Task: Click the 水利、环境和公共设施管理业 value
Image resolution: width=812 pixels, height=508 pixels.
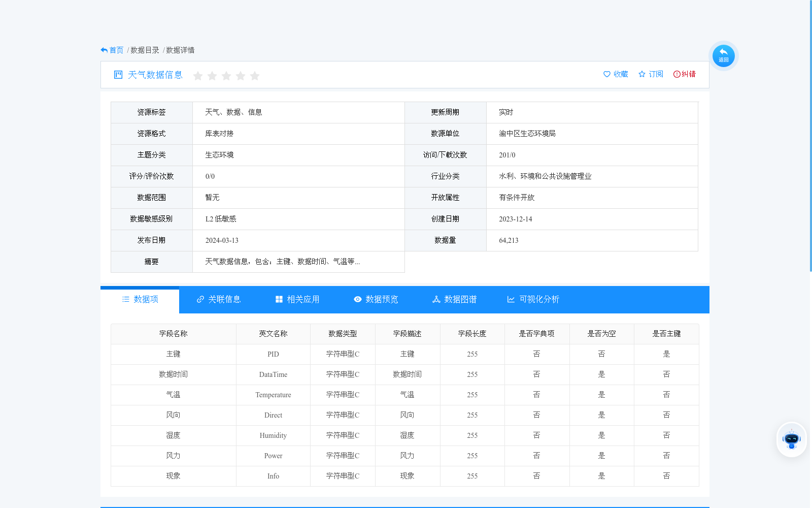Action: 545,176
